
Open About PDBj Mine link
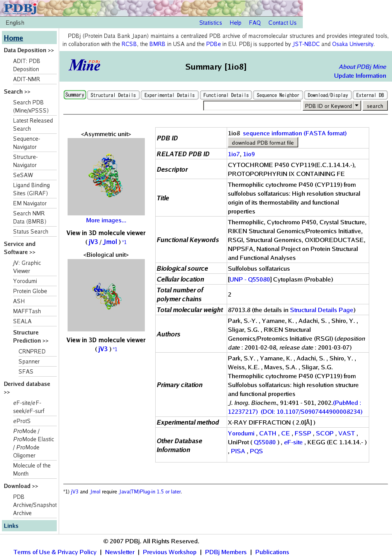point(363,67)
